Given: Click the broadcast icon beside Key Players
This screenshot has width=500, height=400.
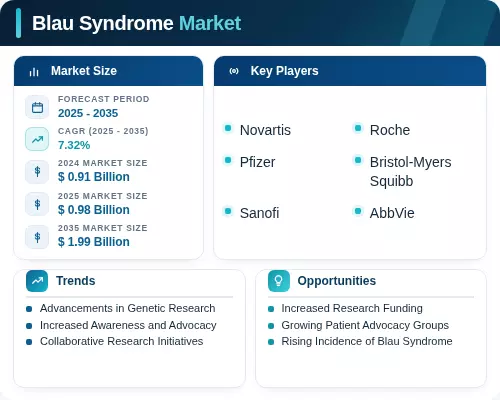Looking at the screenshot, I should [x=234, y=71].
